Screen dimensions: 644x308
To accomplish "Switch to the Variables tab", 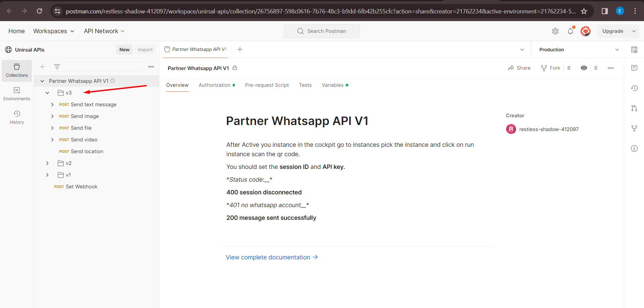I will pyautogui.click(x=335, y=85).
